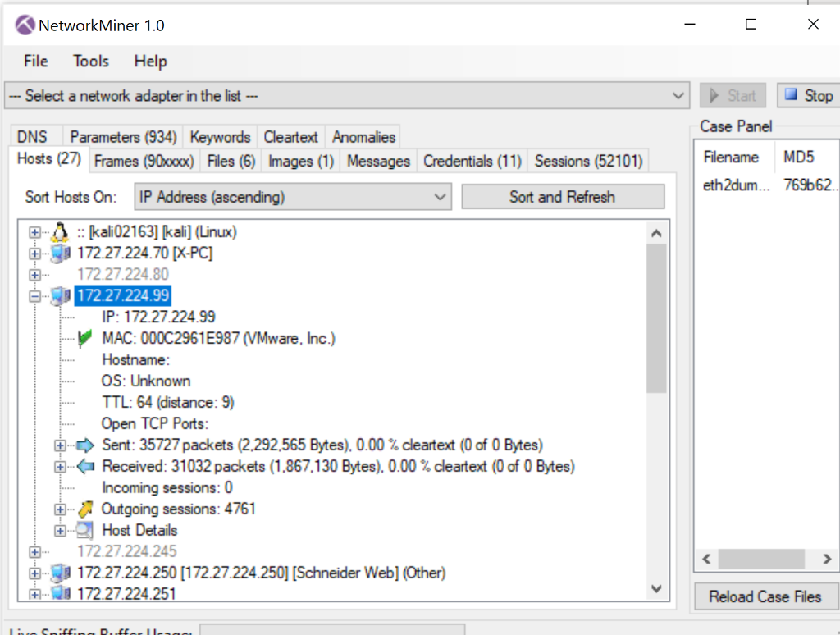Expand the 172.27.224.250 Schneider Web host

[x=34, y=573]
